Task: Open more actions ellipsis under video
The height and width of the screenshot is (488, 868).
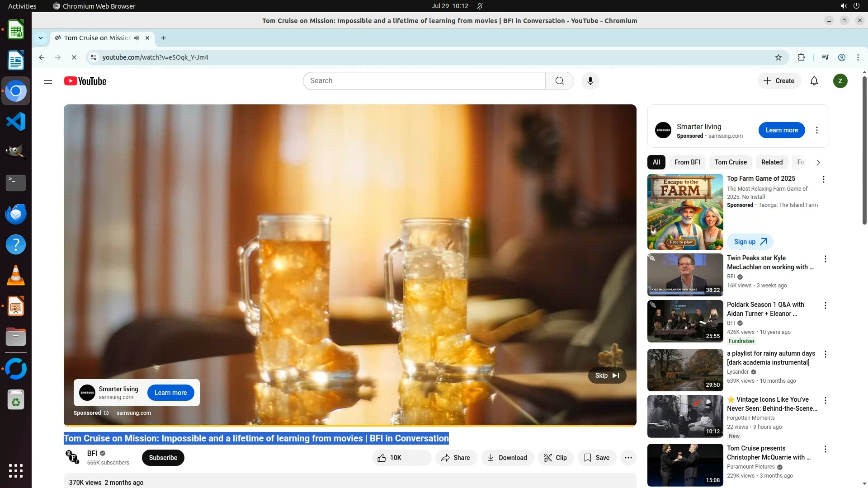Action: [x=628, y=458]
